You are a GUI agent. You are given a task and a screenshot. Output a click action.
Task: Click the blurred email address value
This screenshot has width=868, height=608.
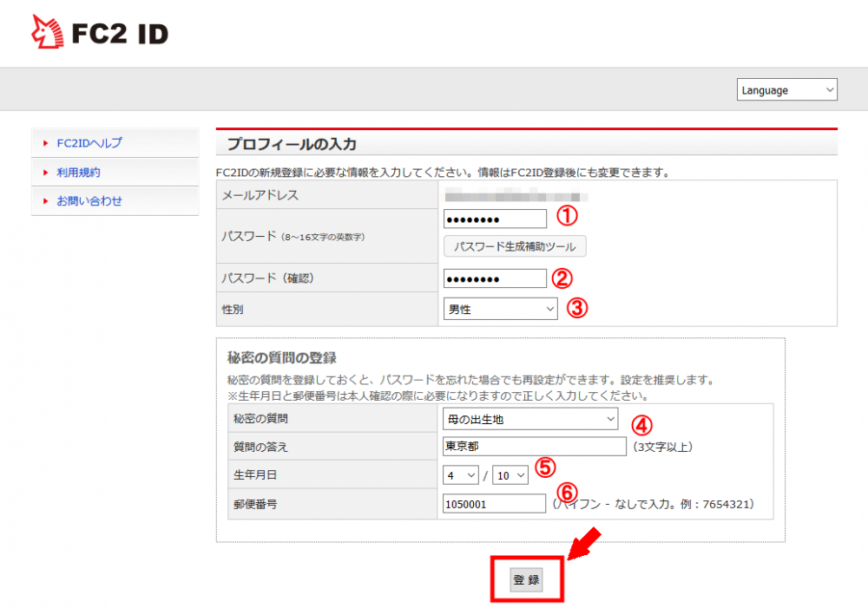pos(516,196)
